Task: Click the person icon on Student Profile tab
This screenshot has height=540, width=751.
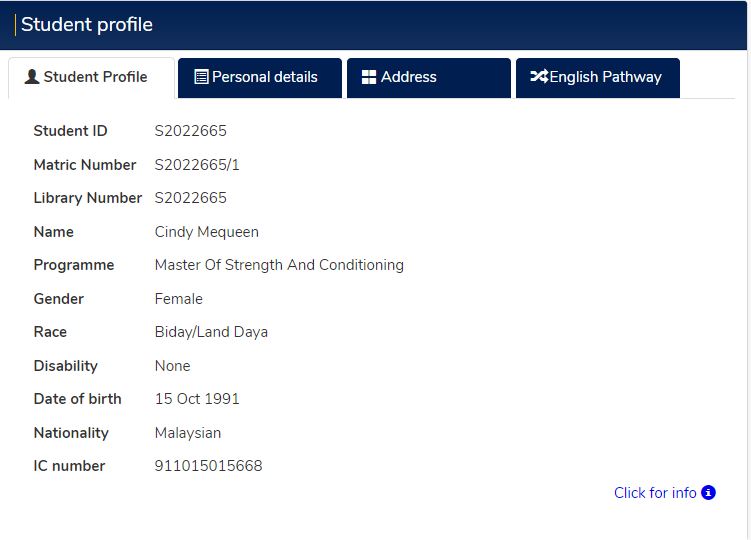Action: pyautogui.click(x=32, y=77)
